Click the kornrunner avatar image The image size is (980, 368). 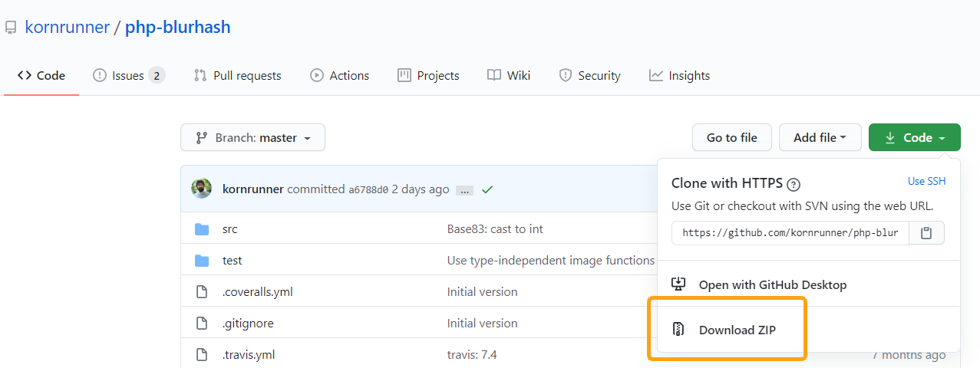click(202, 189)
